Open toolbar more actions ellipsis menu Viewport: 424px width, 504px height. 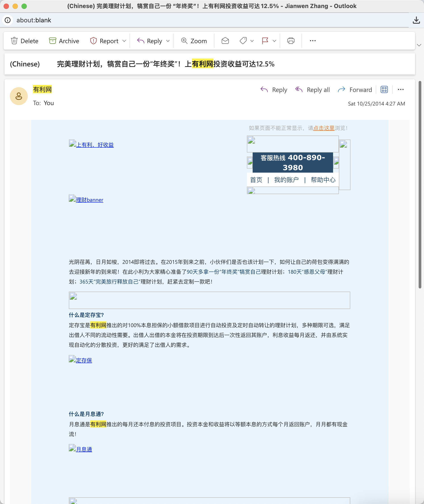point(313,41)
